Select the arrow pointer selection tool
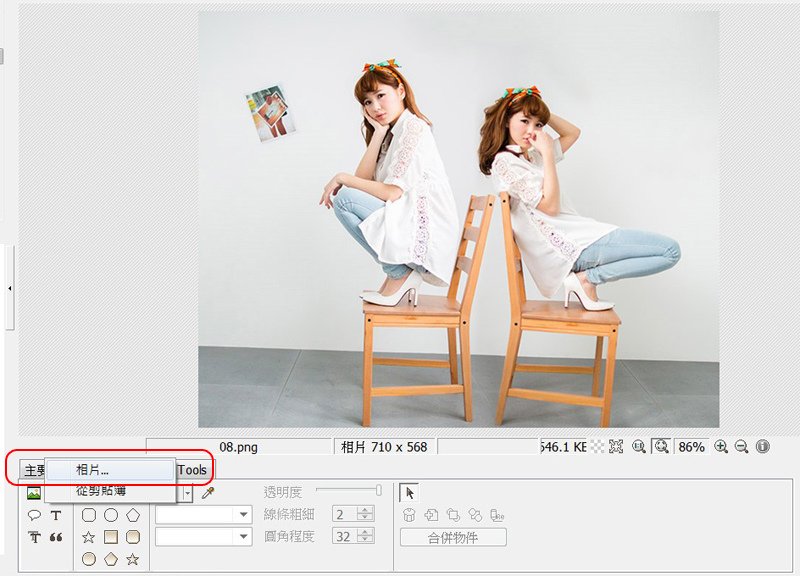This screenshot has height=576, width=800. coord(409,493)
